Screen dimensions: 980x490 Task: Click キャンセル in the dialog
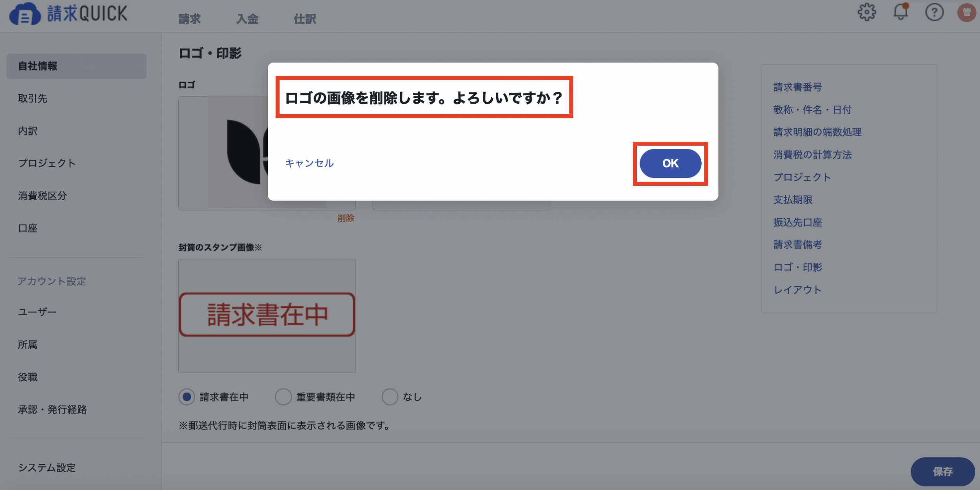pos(309,163)
